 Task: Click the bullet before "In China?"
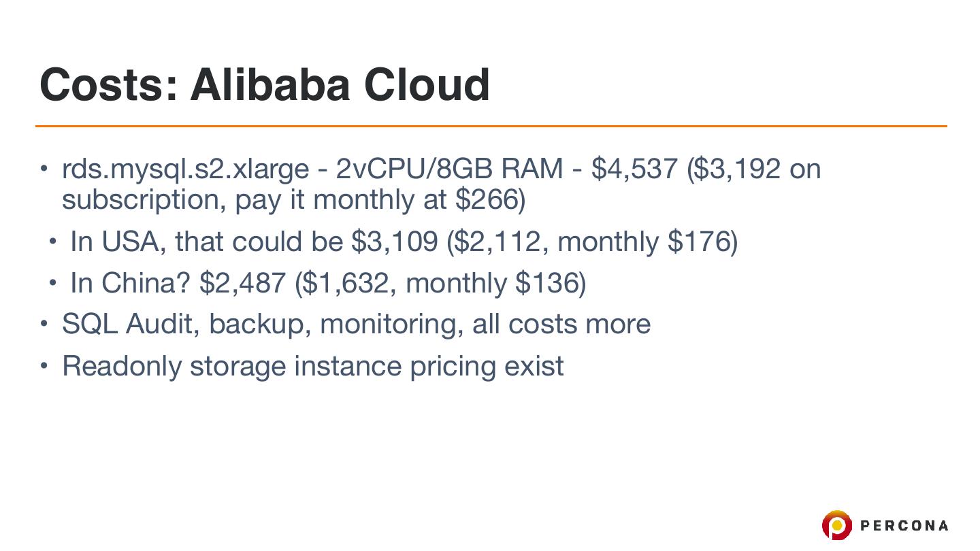(x=52, y=283)
